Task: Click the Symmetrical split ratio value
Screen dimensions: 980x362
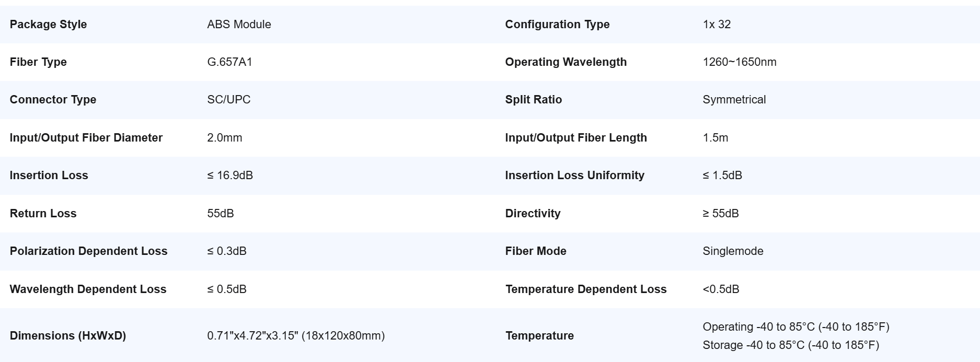Action: 734,100
